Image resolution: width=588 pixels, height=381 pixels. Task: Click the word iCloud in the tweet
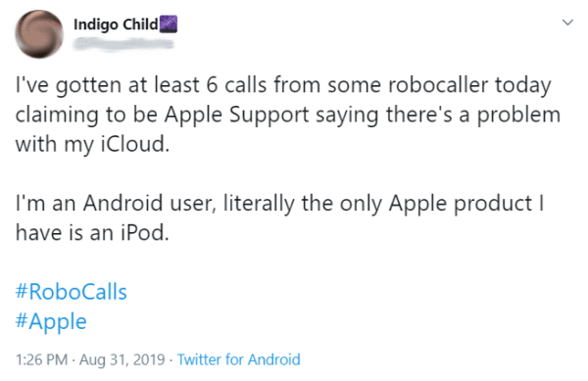point(135,144)
